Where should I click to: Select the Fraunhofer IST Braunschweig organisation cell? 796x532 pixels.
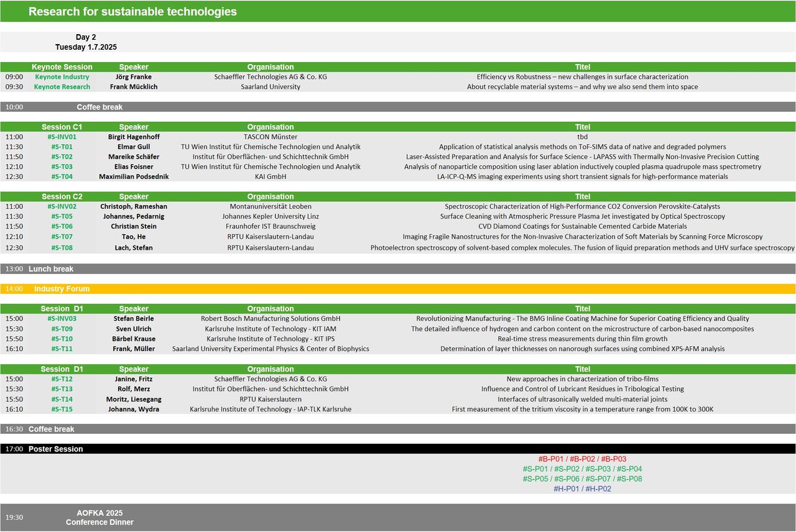271,227
